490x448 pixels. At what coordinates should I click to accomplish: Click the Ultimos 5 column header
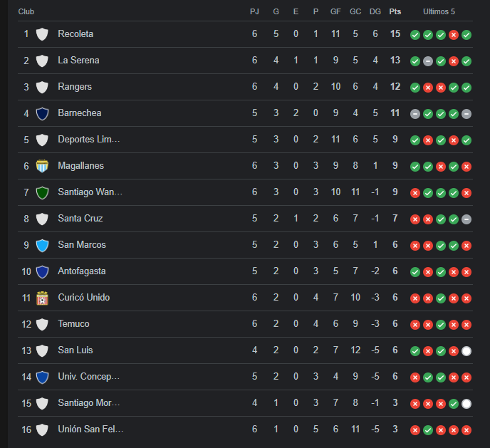coord(439,11)
